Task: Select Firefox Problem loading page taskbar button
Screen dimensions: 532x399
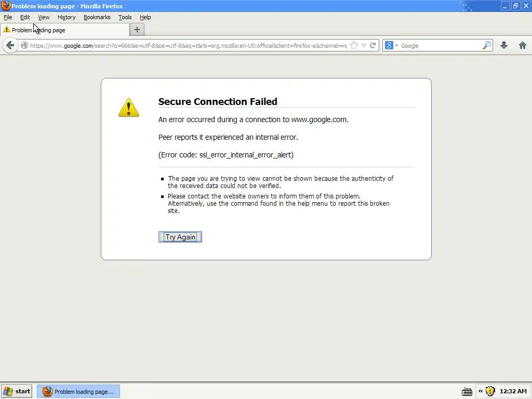Action: pyautogui.click(x=78, y=391)
